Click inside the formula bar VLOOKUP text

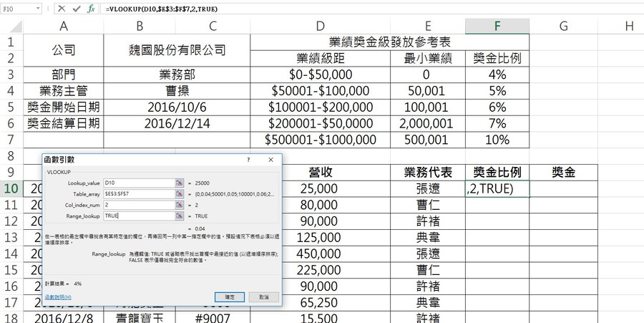[162, 9]
